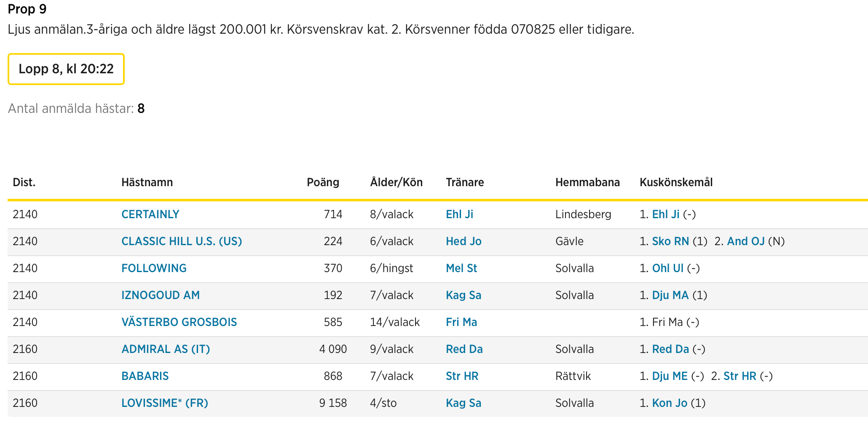Viewport: 868px width, 433px height.
Task: Select the FOLLOWING horse link
Action: tap(154, 268)
